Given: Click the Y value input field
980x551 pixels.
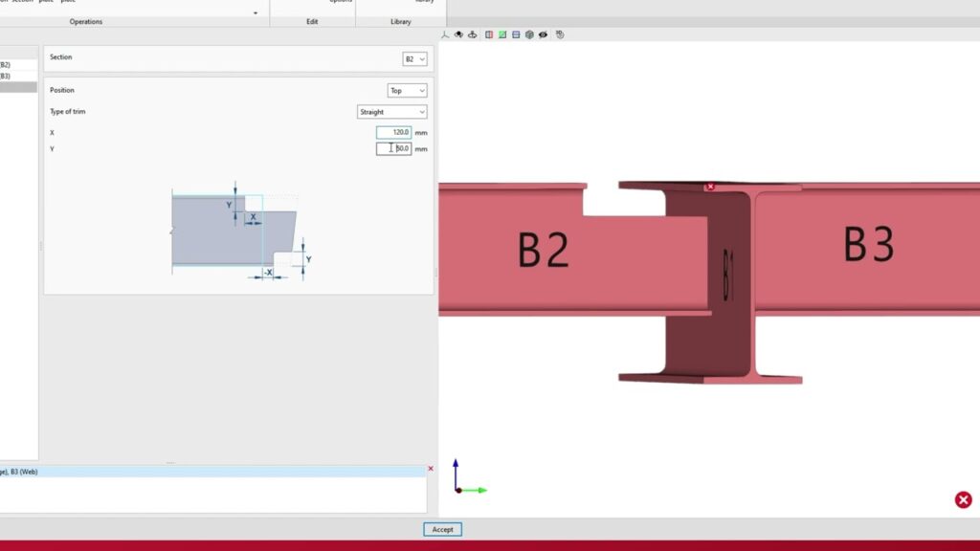Looking at the screenshot, I should click(x=393, y=148).
